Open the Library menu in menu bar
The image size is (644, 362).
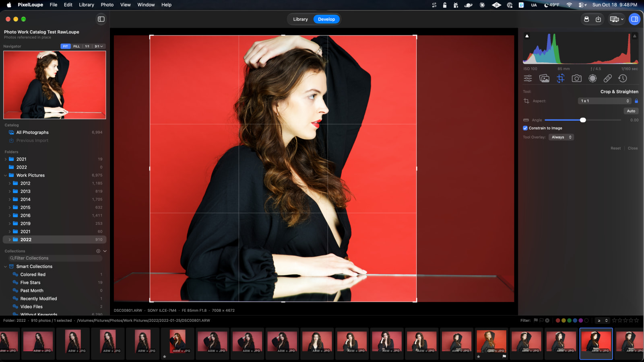[x=86, y=5]
